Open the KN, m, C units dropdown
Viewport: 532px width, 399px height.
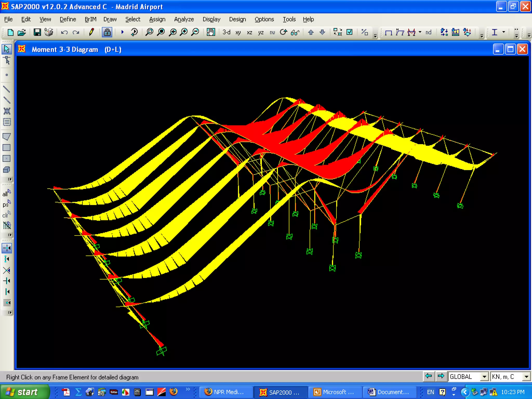coord(526,377)
